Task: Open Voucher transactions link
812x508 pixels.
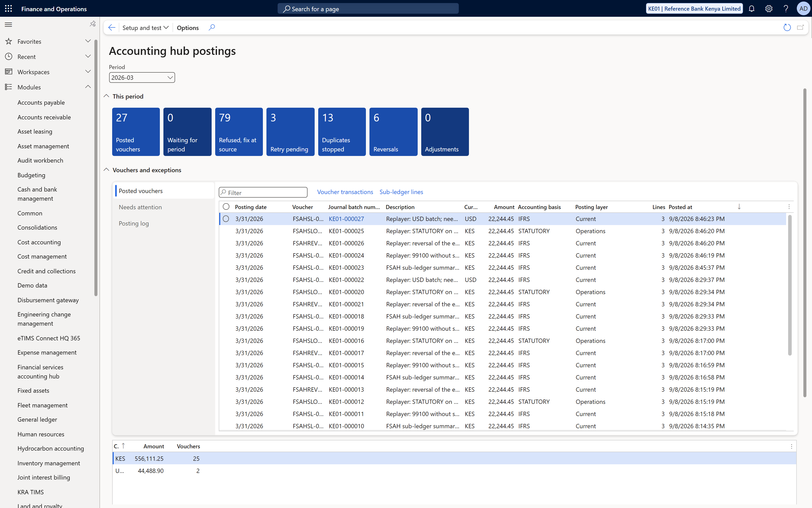Action: pos(345,192)
